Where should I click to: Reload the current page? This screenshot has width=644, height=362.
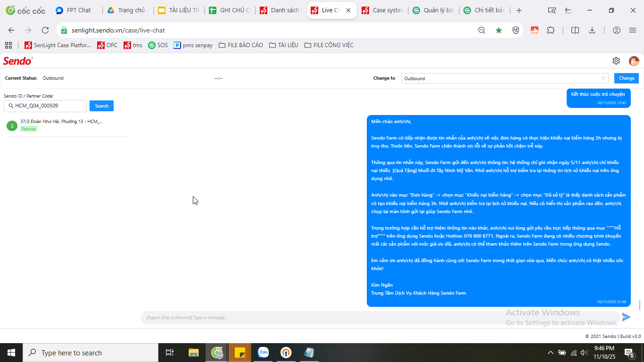coord(45,30)
